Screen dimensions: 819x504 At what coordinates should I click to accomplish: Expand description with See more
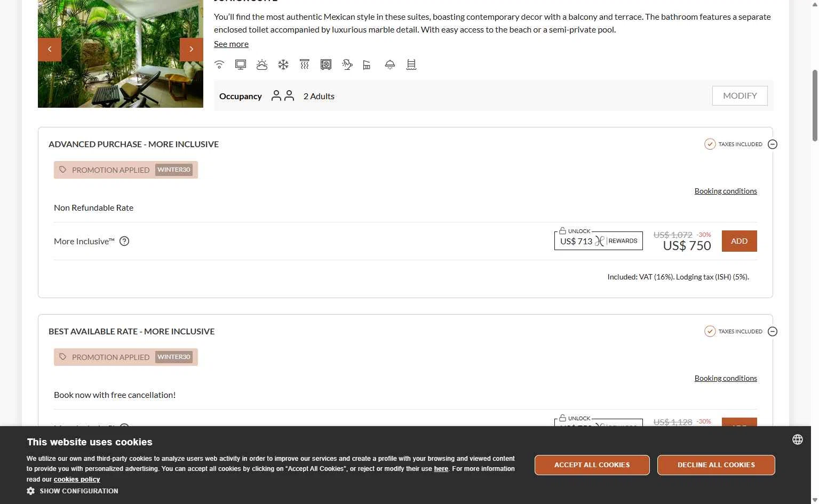[231, 44]
